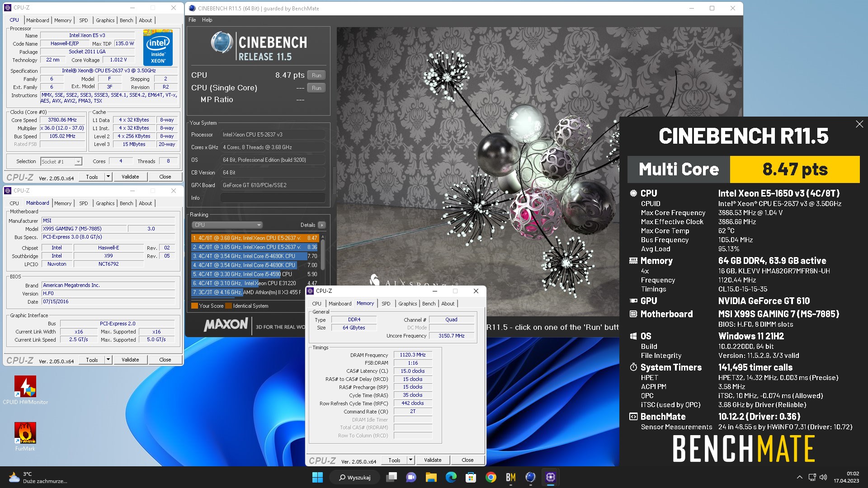Open File Explorer from taskbar
The image size is (868, 488).
pos(431,477)
